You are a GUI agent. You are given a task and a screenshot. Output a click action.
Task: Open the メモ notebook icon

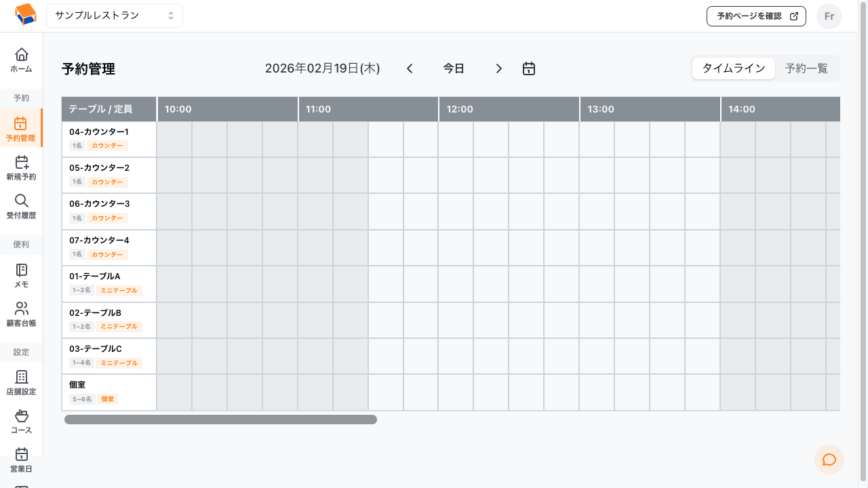[22, 270]
